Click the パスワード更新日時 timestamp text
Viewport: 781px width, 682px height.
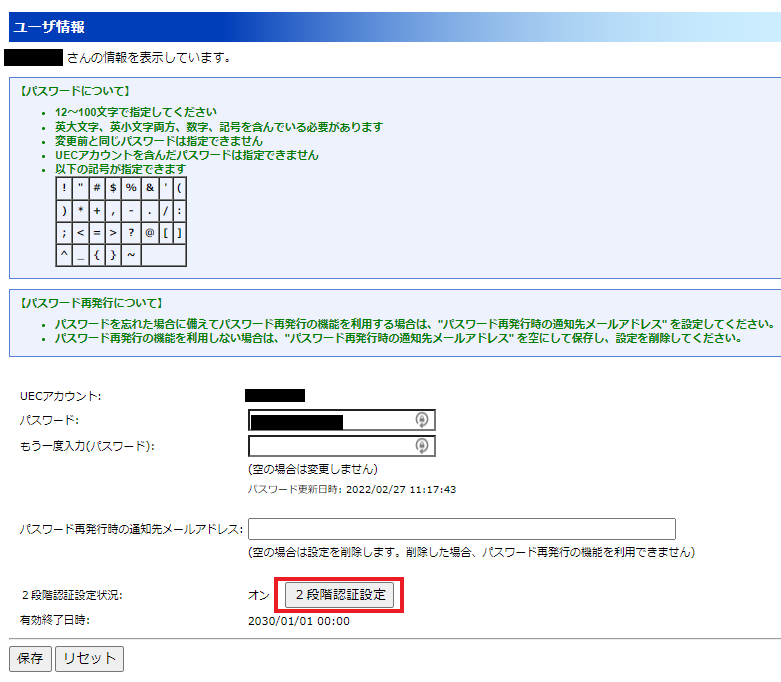[x=352, y=490]
